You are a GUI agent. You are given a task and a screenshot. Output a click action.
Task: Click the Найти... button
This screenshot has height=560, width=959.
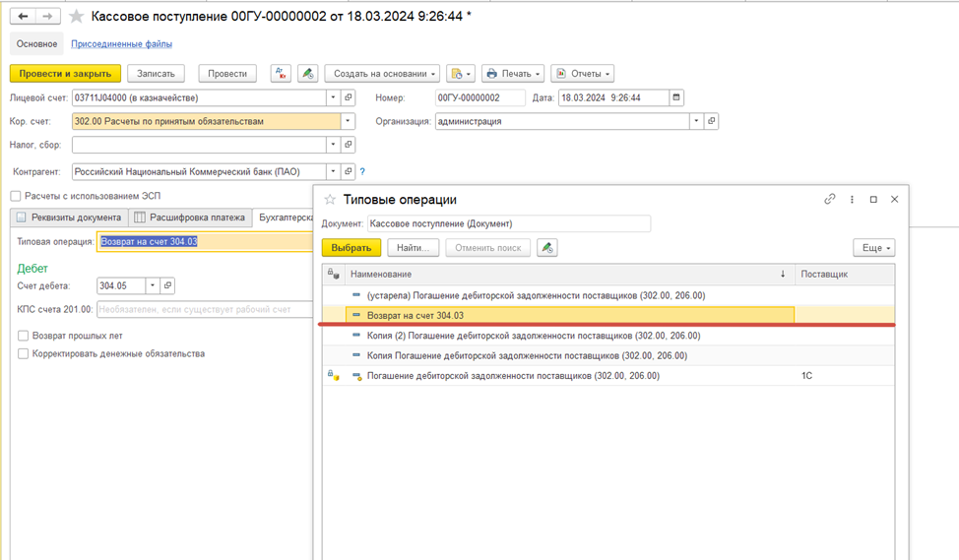click(x=413, y=248)
